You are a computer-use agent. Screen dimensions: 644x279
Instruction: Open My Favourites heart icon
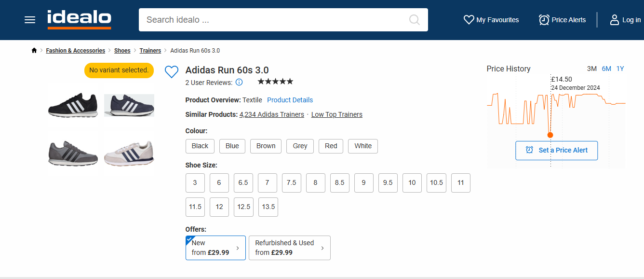point(469,20)
